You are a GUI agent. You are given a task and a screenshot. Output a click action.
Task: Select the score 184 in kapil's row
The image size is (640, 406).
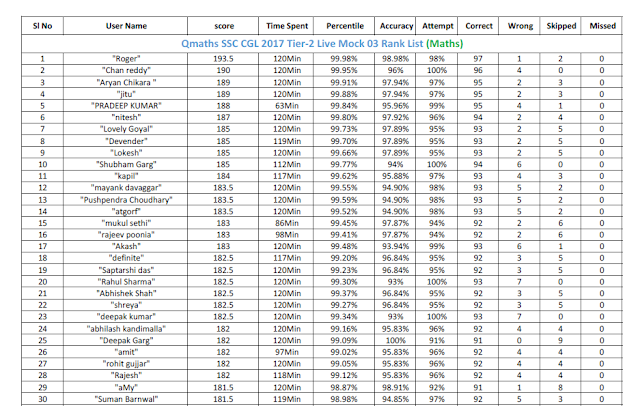coord(223,176)
